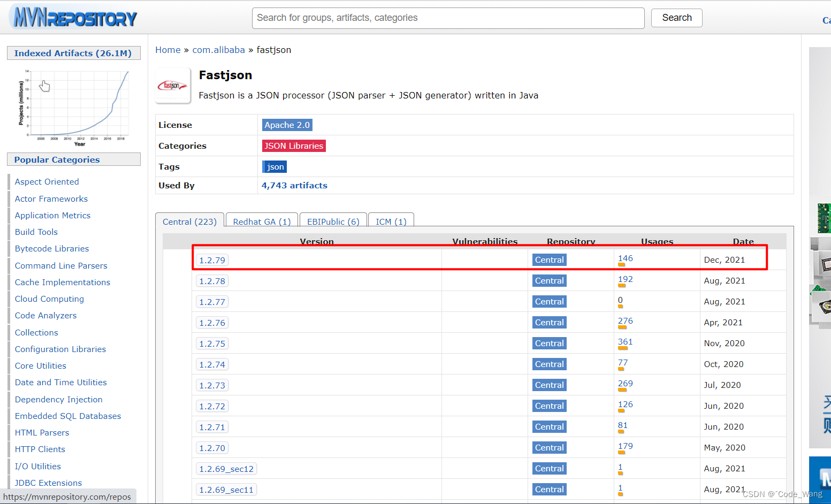Open JDBC Extensions category

click(48, 483)
